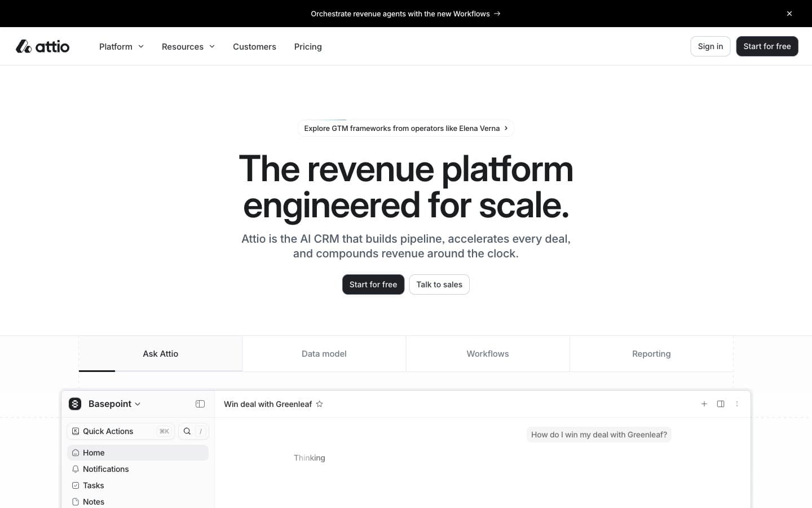812x508 pixels.
Task: Click the hero Start for free button
Action: point(373,284)
